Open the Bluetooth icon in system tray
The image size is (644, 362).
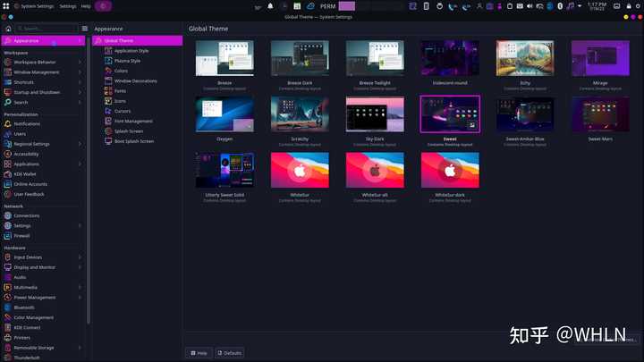click(560, 6)
